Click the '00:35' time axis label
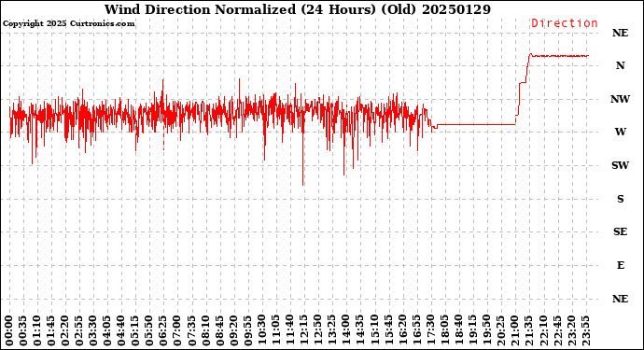644x350 pixels. (23, 331)
